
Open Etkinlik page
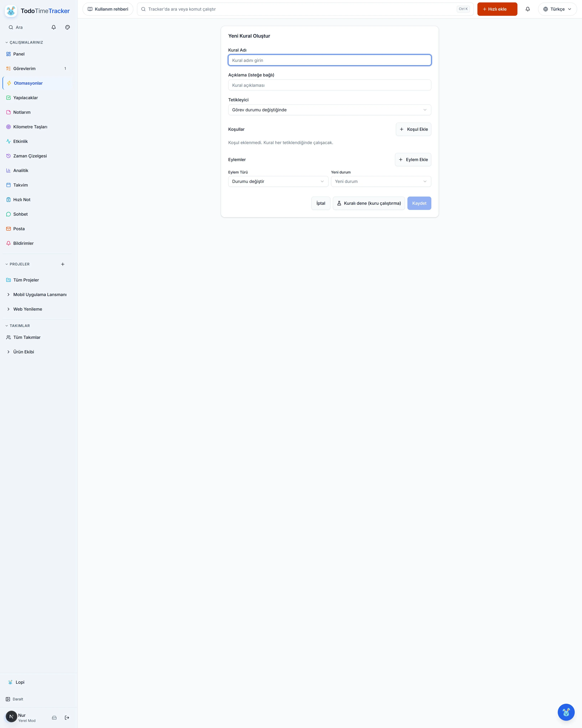(x=37, y=141)
